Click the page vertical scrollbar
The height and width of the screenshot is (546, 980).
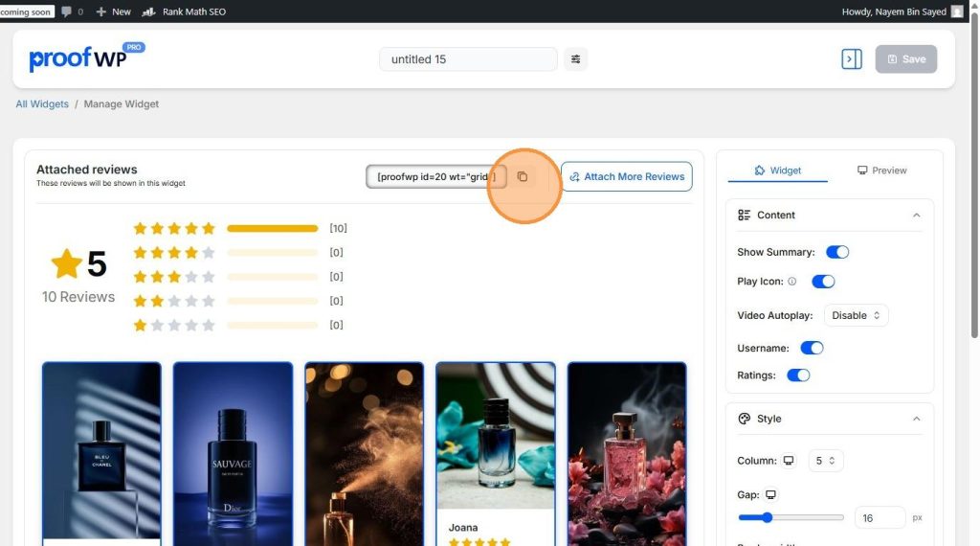pyautogui.click(x=973, y=175)
